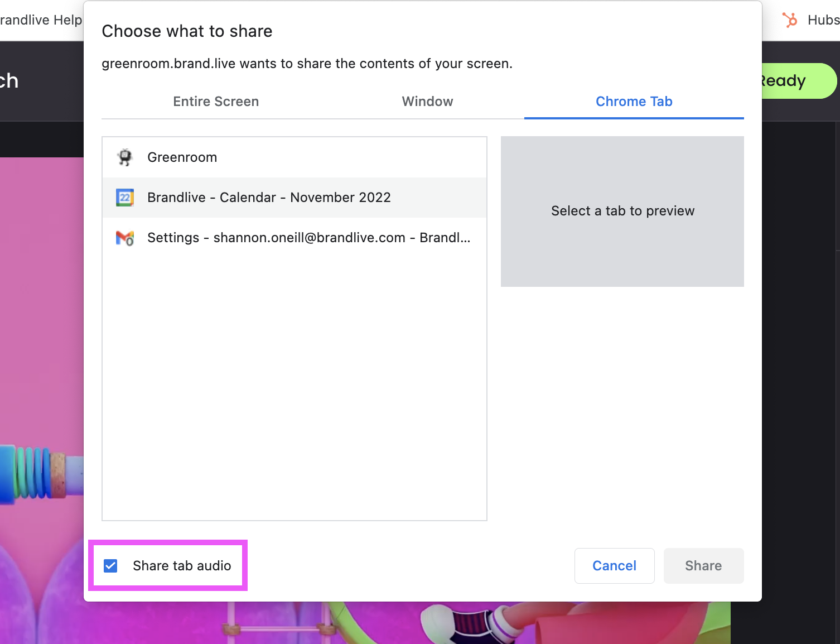Click the HubSpot bookmark icon
The image size is (840, 644).
coord(789,20)
